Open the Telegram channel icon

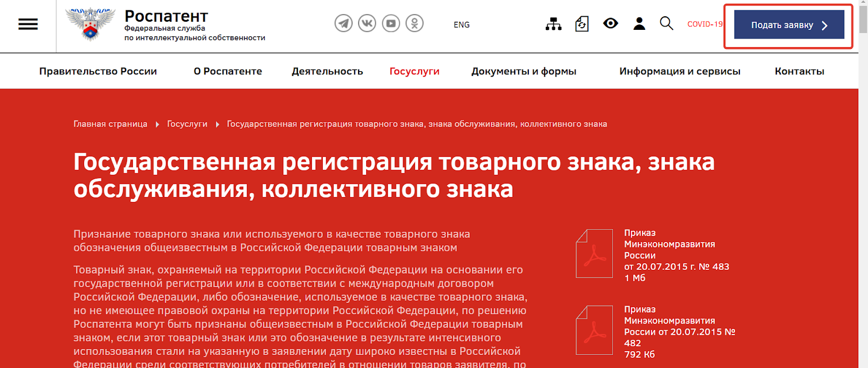tap(343, 23)
